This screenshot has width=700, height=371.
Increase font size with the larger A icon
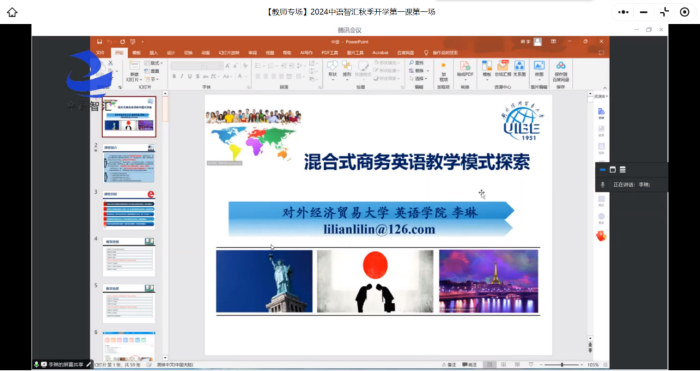click(x=228, y=66)
